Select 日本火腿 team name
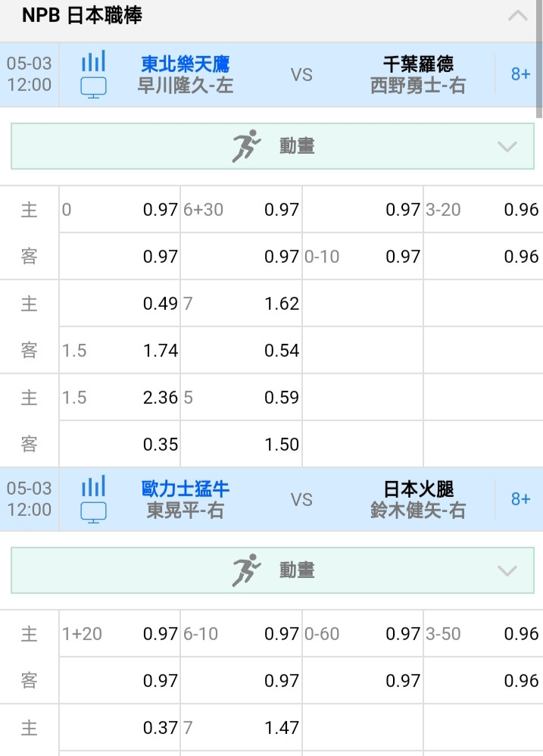This screenshot has height=756, width=543. [418, 489]
